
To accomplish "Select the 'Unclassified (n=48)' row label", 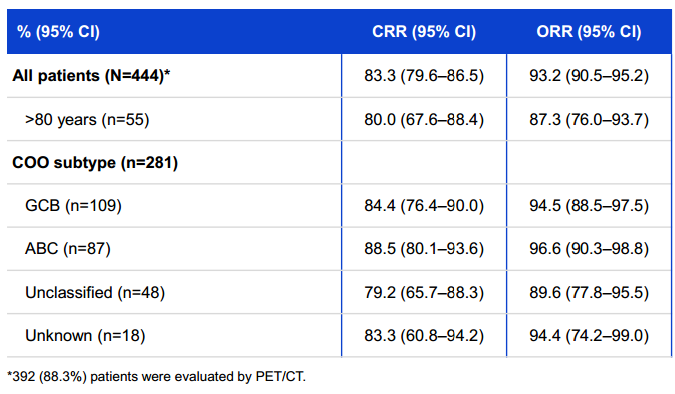I will (95, 292).
